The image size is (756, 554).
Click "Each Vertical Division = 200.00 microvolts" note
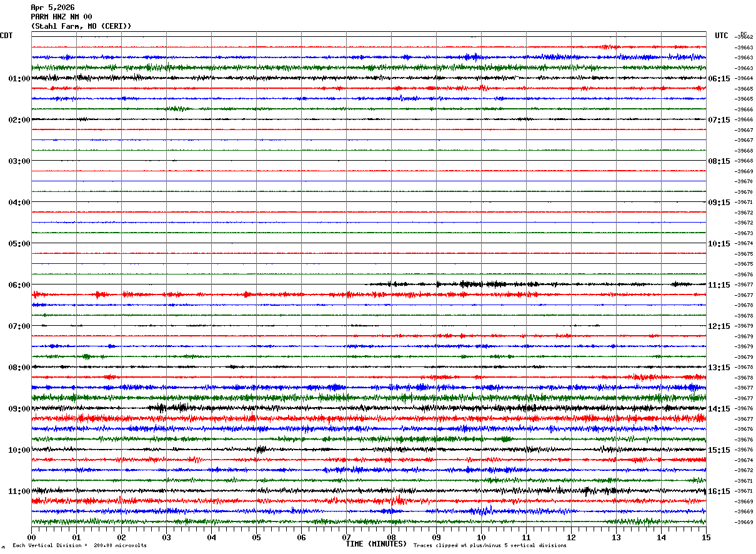click(79, 545)
